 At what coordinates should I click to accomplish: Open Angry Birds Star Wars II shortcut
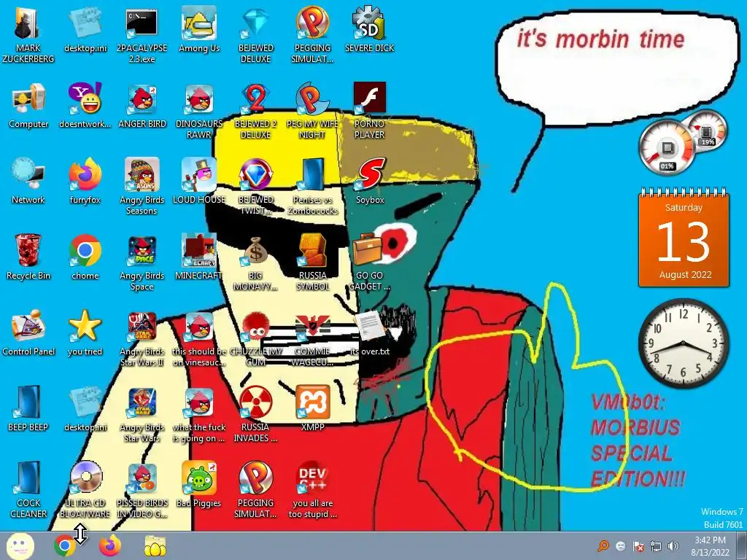(x=142, y=327)
